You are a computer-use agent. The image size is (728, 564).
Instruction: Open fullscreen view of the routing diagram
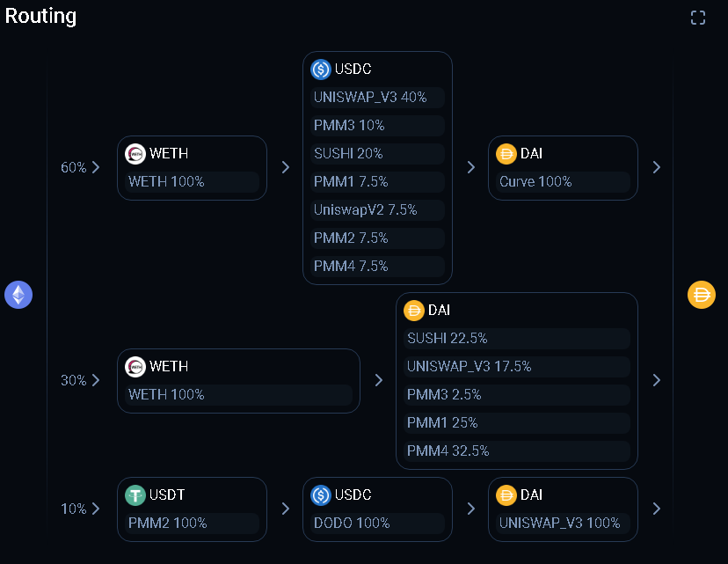(697, 17)
